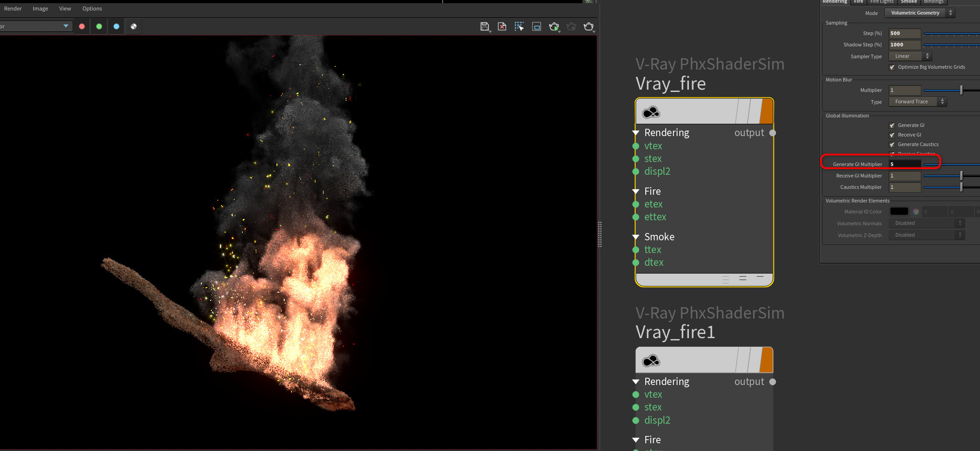980x451 pixels.
Task: Open the Volumetric Z-Depth dropdown
Action: pos(926,235)
